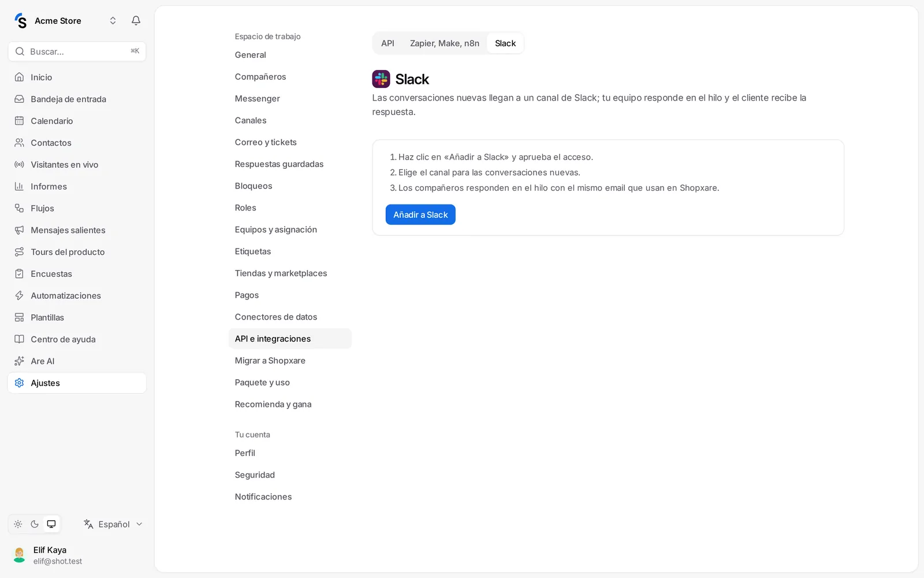Click the Añadir a Slack button
Viewport: 924px width, 578px height.
pos(420,214)
